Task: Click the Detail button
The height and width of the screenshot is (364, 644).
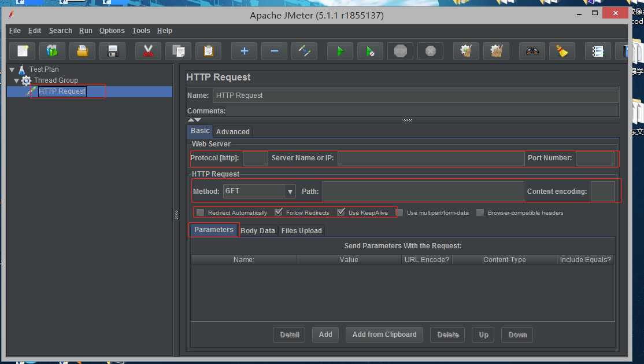Action: (290, 335)
